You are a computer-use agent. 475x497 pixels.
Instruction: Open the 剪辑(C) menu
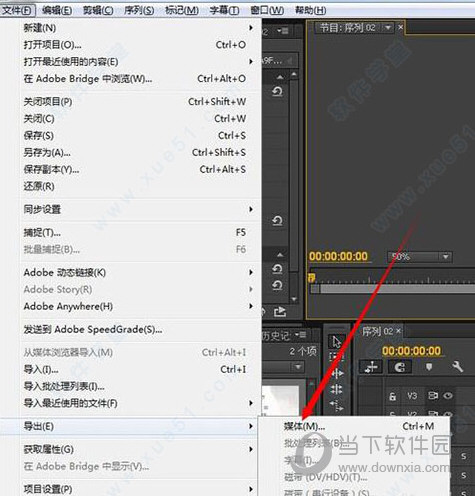tap(98, 10)
